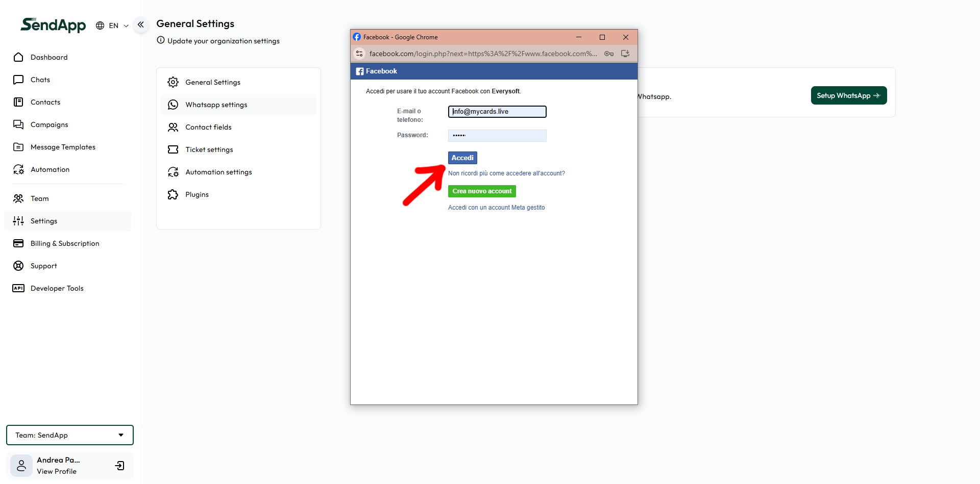Image resolution: width=980 pixels, height=484 pixels.
Task: Open View Profile link
Action: 57,471
